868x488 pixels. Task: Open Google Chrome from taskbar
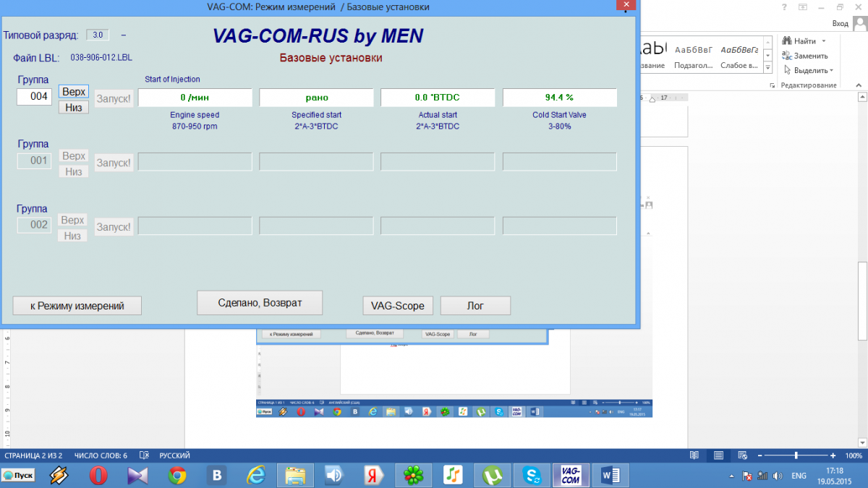(x=178, y=475)
